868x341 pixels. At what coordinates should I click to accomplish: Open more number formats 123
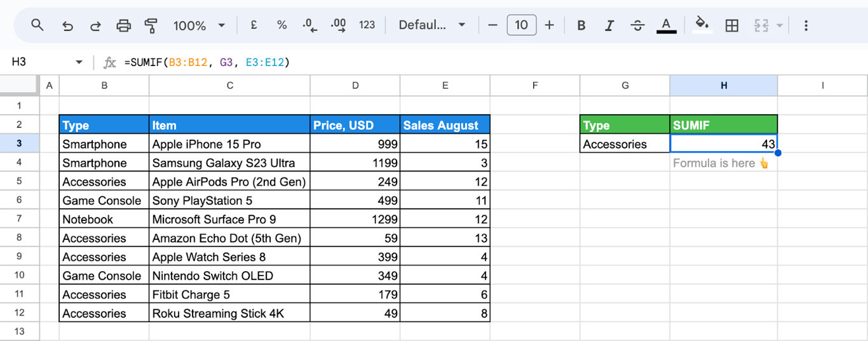point(367,25)
